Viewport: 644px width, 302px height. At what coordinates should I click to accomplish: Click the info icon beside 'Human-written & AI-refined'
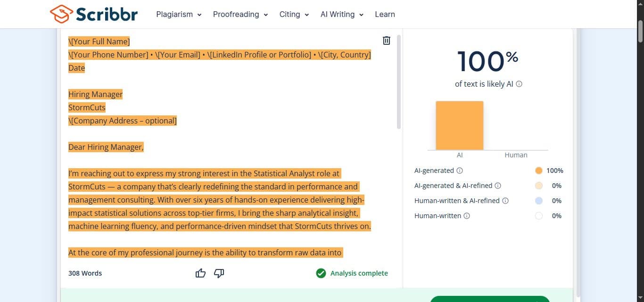(505, 201)
